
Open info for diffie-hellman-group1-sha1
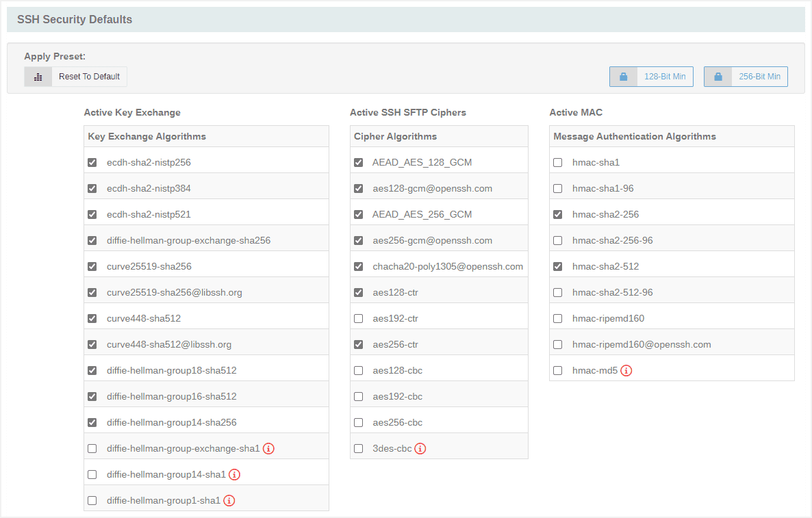[229, 500]
